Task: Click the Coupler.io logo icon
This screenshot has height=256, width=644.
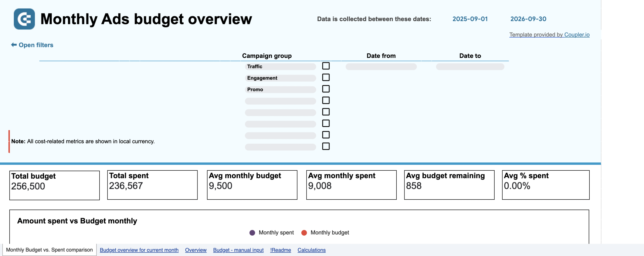Action: coord(24,19)
